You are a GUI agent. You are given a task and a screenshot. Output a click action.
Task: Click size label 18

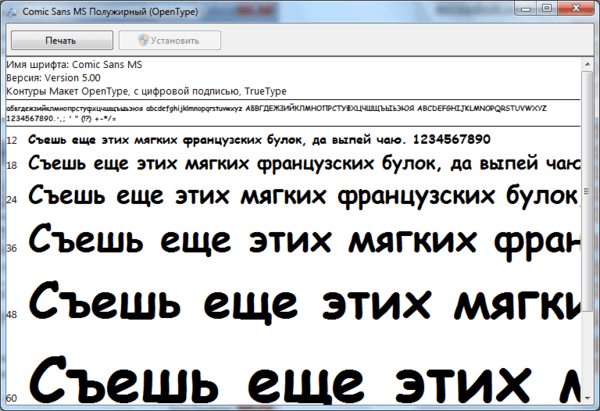pyautogui.click(x=12, y=166)
